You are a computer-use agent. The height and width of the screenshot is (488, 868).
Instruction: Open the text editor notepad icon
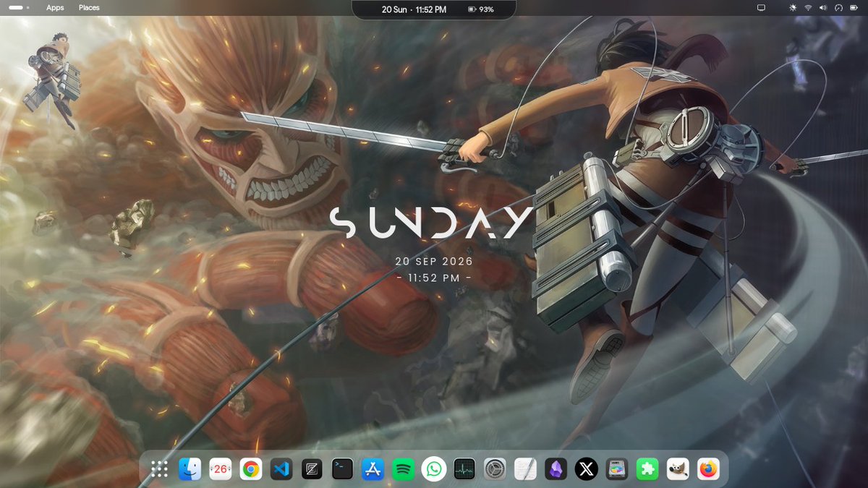coord(525,470)
